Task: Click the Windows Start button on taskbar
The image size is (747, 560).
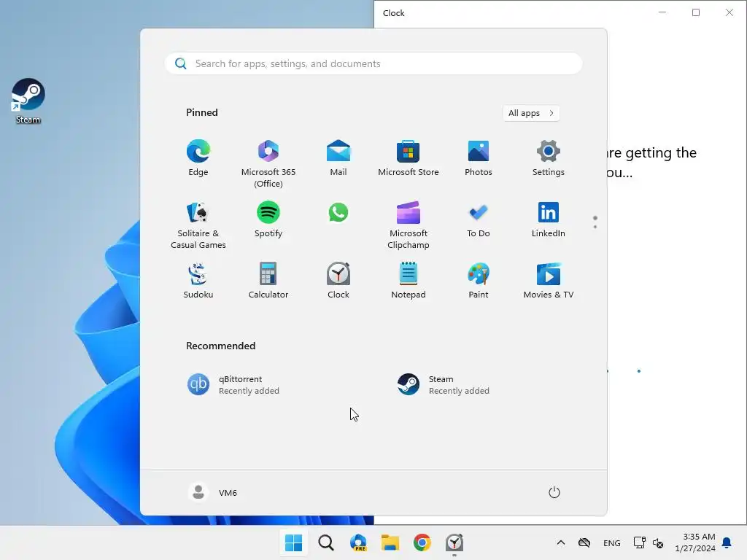Action: pos(293,542)
